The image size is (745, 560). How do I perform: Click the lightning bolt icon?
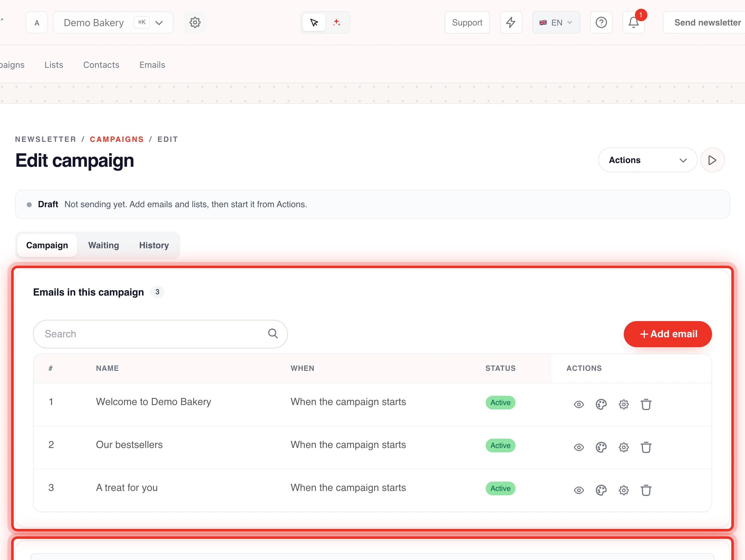point(511,23)
